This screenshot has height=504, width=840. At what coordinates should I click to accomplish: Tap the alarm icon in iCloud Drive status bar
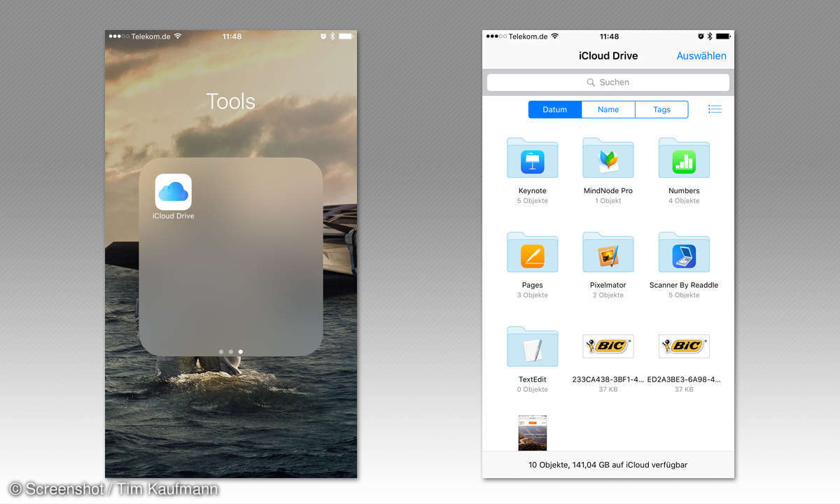(701, 36)
